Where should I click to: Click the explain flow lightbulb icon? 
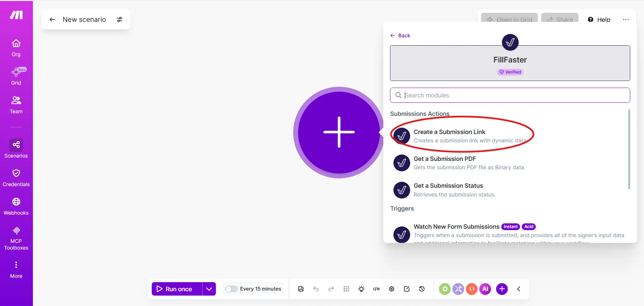pos(361,289)
